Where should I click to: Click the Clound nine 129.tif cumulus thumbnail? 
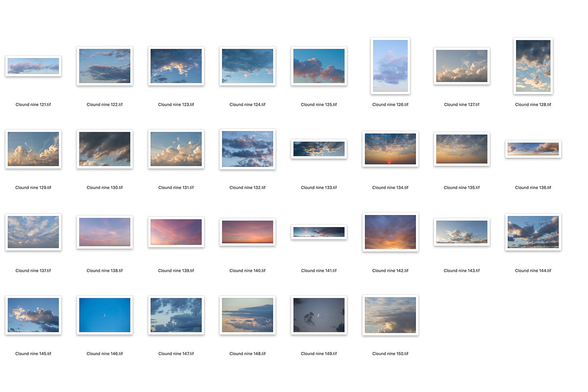coord(33,149)
